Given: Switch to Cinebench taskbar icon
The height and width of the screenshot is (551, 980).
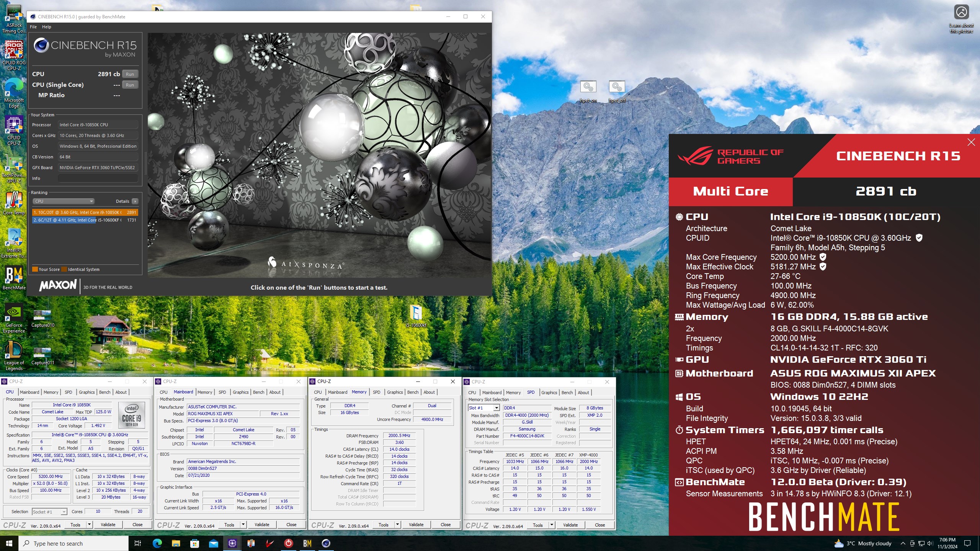Looking at the screenshot, I should [x=326, y=543].
